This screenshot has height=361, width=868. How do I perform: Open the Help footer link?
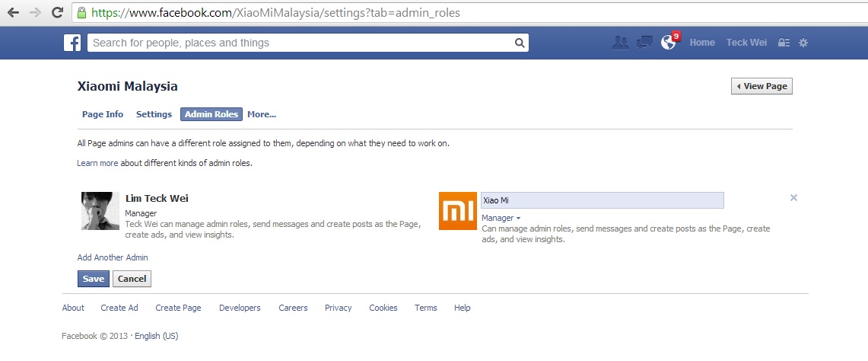[463, 308]
